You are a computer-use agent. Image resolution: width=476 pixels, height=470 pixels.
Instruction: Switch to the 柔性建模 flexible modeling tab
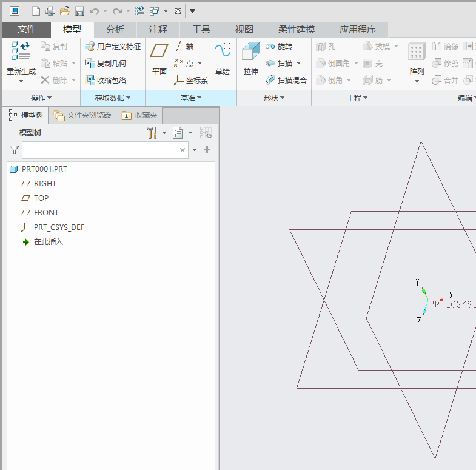coord(297,30)
